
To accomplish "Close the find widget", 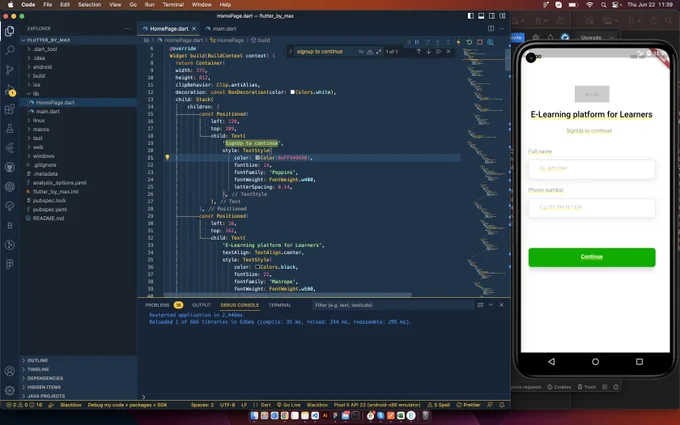I will 448,52.
